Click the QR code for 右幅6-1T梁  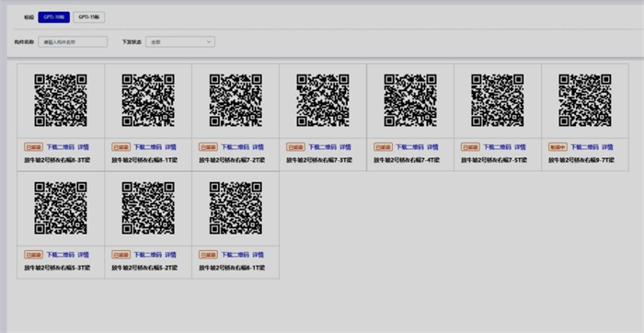(236, 208)
